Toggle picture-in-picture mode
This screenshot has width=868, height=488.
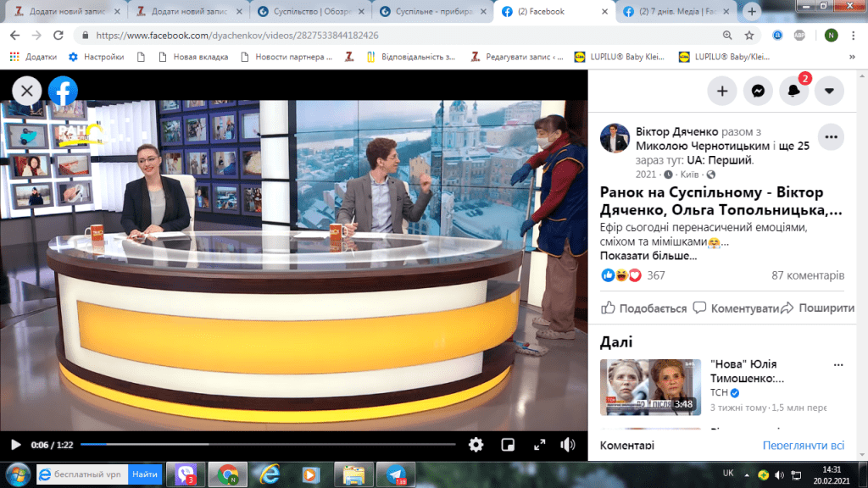pyautogui.click(x=508, y=444)
